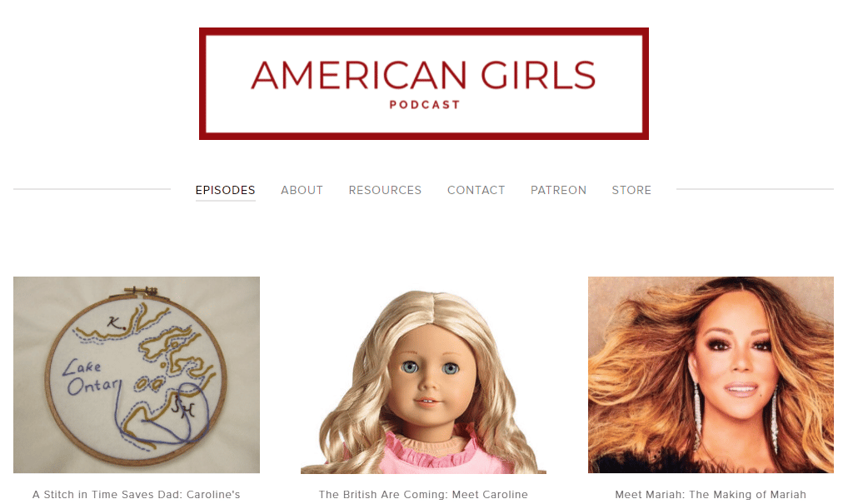Select the Contact navigation link
Viewport: 853px width, 504px height.
(x=476, y=190)
